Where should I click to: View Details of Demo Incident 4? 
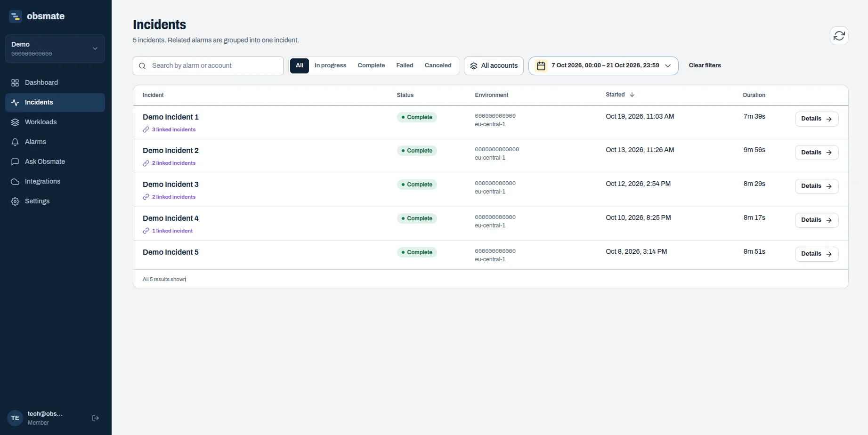point(817,220)
